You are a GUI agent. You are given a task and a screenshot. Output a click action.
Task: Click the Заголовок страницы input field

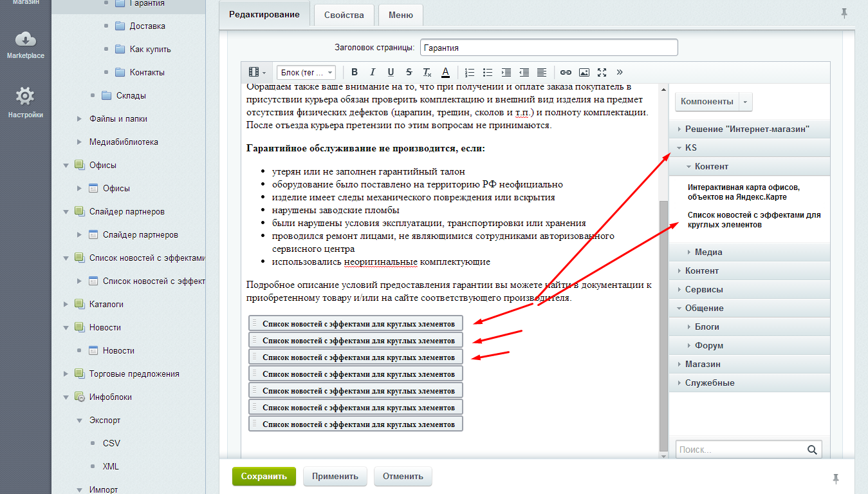548,48
